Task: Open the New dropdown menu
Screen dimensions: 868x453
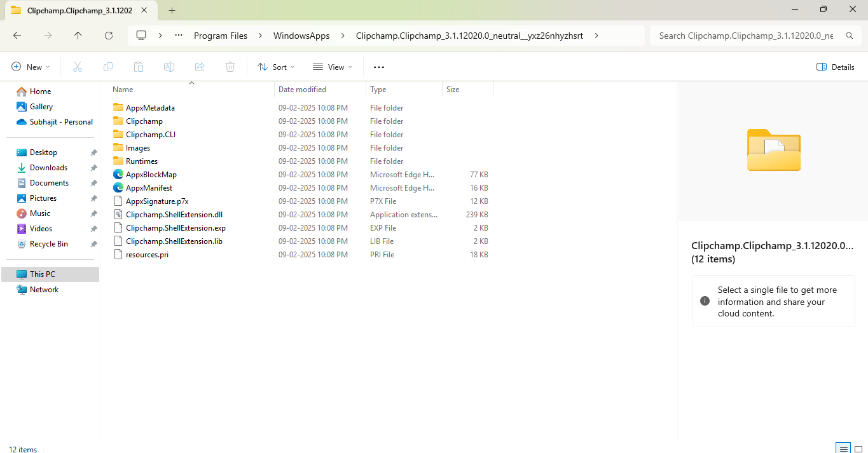Action: pos(31,67)
